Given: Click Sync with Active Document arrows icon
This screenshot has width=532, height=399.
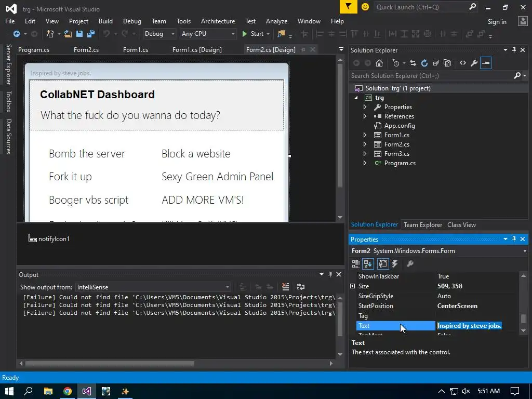Looking at the screenshot, I should tap(413, 63).
